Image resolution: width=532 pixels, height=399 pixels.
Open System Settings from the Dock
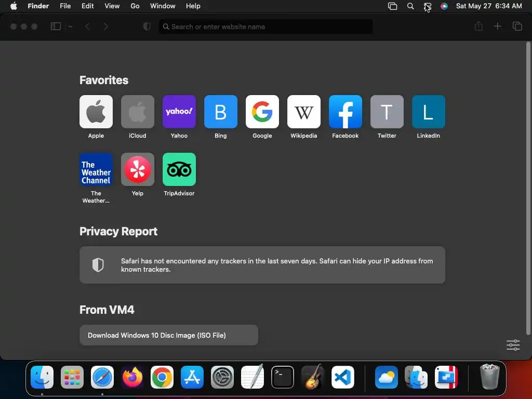(222, 377)
